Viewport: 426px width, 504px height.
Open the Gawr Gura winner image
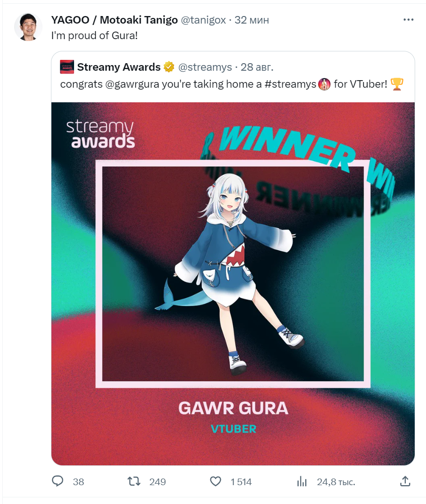(233, 283)
